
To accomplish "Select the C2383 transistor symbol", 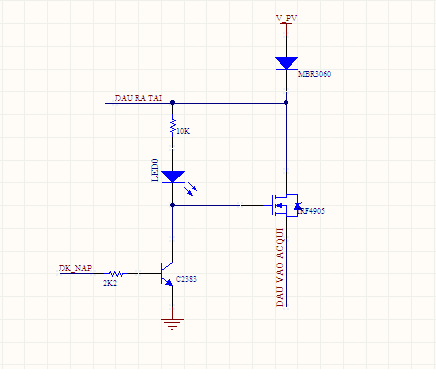I will point(167,274).
